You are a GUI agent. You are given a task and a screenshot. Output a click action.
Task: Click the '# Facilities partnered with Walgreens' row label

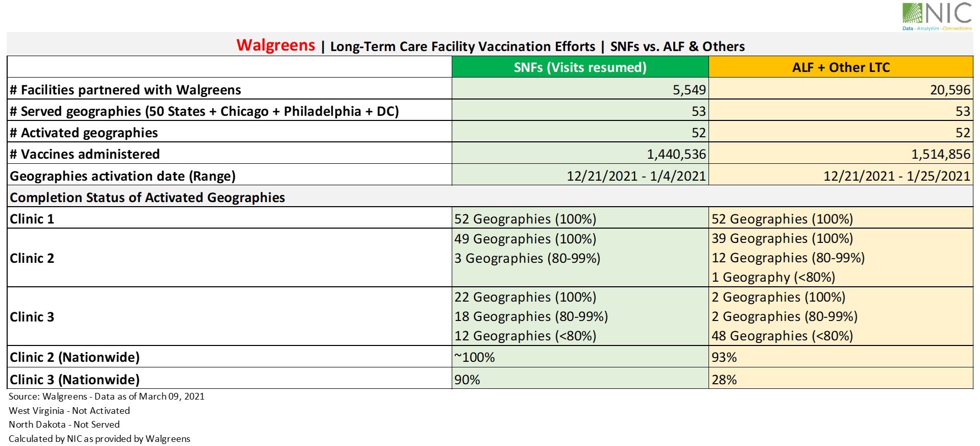click(126, 90)
